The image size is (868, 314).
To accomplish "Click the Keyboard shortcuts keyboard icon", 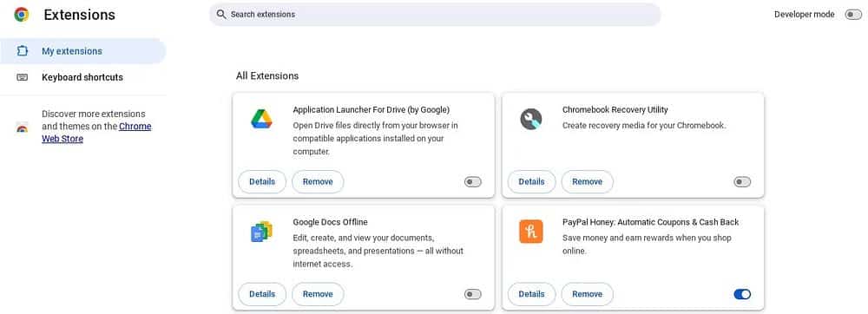I will point(23,77).
